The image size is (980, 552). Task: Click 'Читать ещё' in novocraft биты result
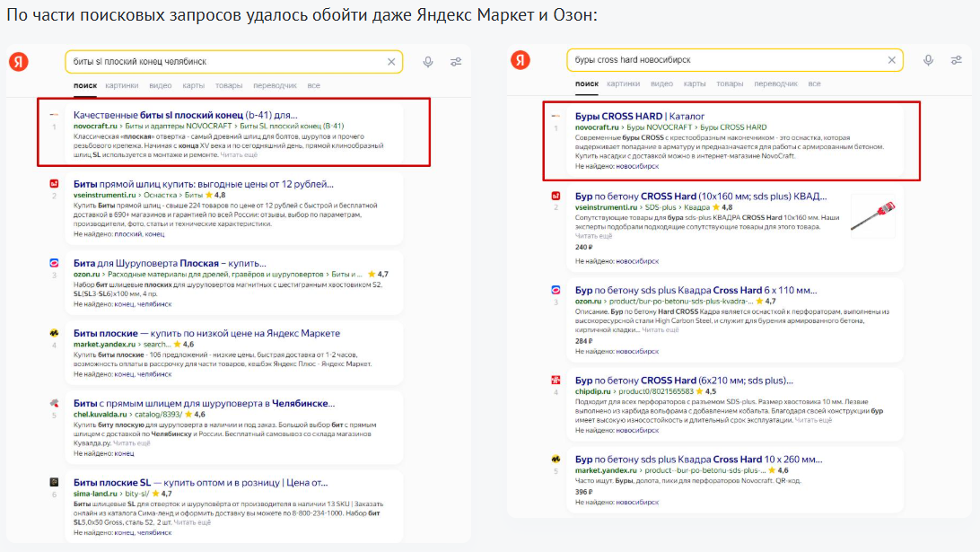click(238, 155)
